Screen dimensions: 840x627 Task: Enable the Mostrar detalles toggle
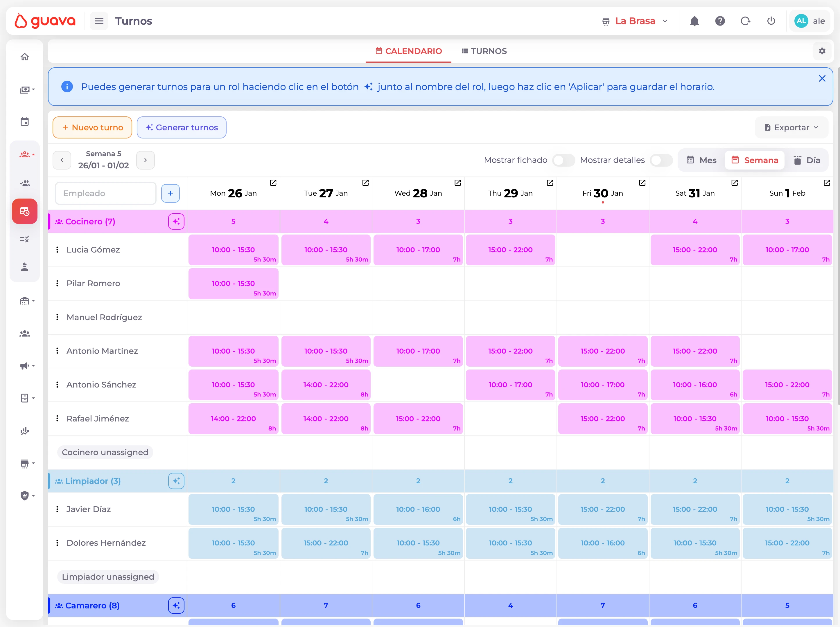661,160
